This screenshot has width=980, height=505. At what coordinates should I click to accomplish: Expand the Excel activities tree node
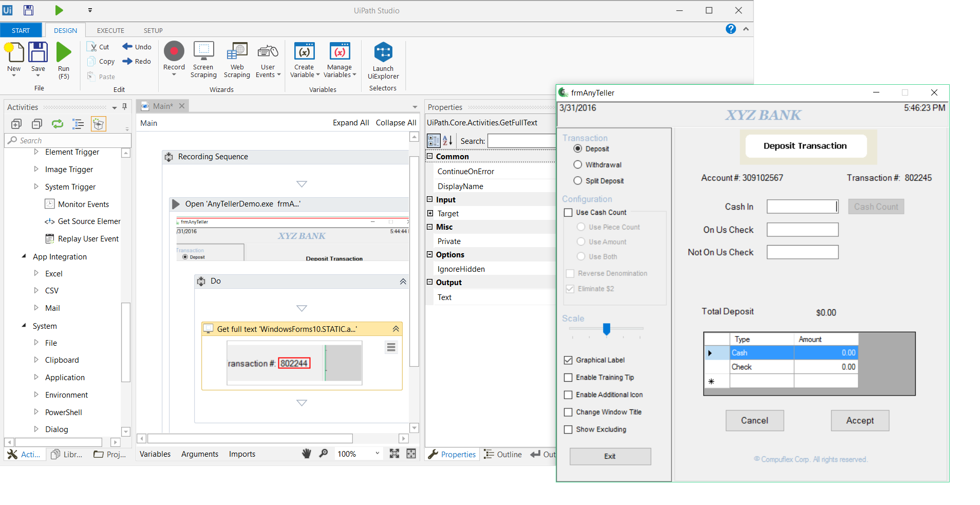[36, 273]
